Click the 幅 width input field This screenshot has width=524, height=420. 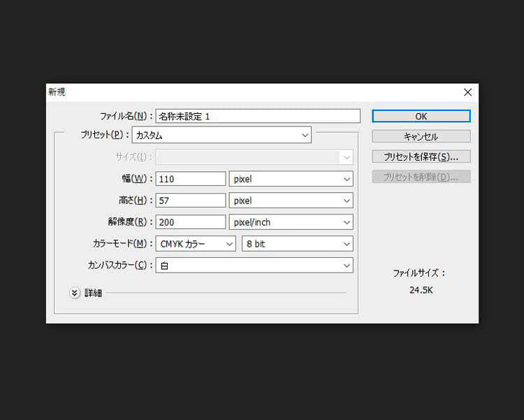(x=191, y=179)
